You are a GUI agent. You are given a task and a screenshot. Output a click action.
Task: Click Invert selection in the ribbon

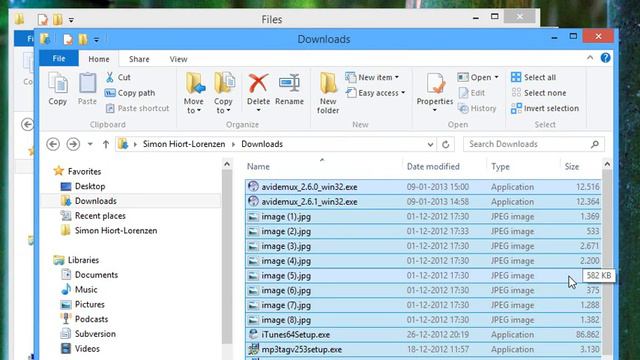click(545, 108)
